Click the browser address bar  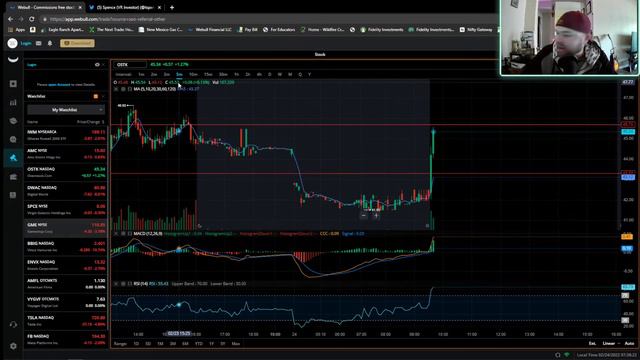(269, 19)
